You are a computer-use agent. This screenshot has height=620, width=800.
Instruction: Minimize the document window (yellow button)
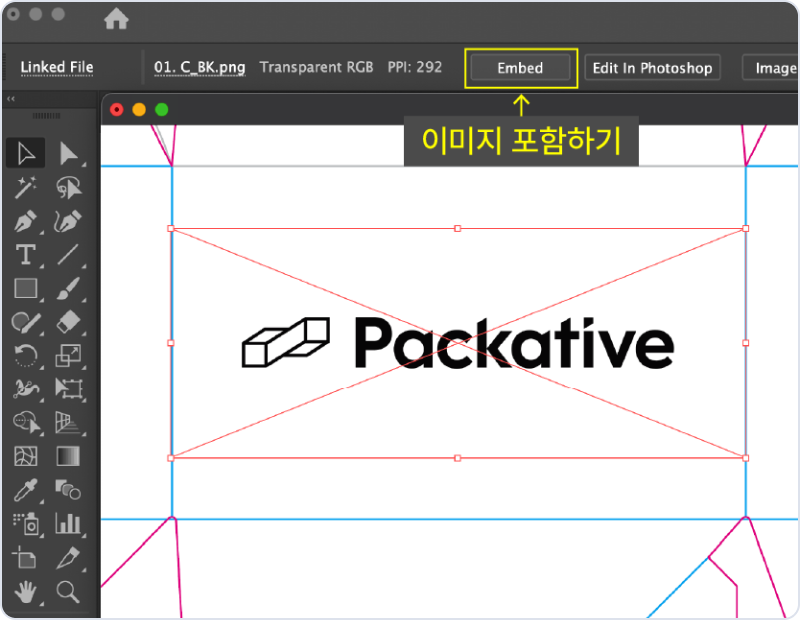pyautogui.click(x=139, y=110)
